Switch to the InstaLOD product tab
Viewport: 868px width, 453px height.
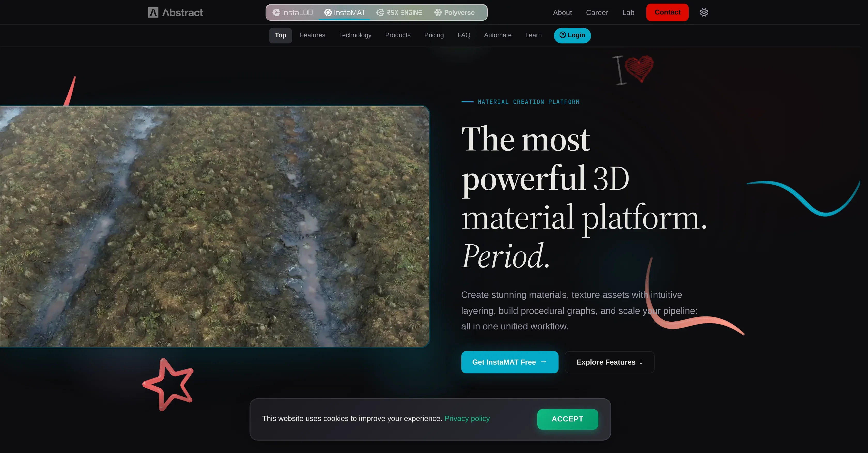pyautogui.click(x=292, y=12)
